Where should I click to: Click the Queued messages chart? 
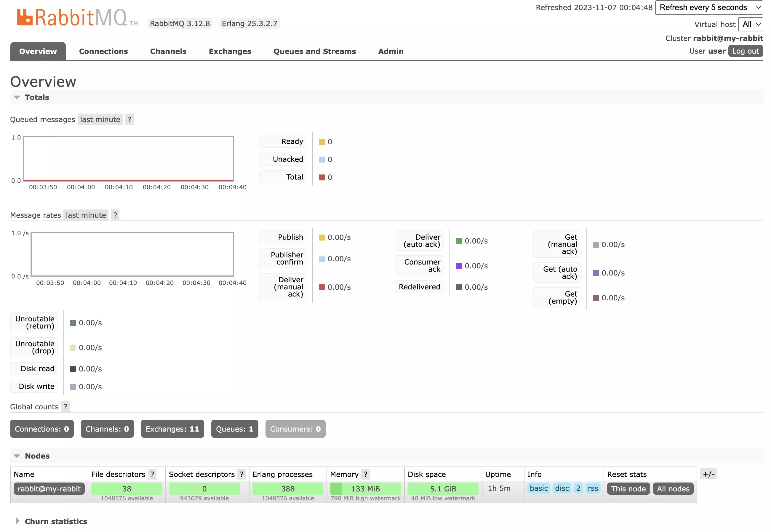(x=128, y=159)
